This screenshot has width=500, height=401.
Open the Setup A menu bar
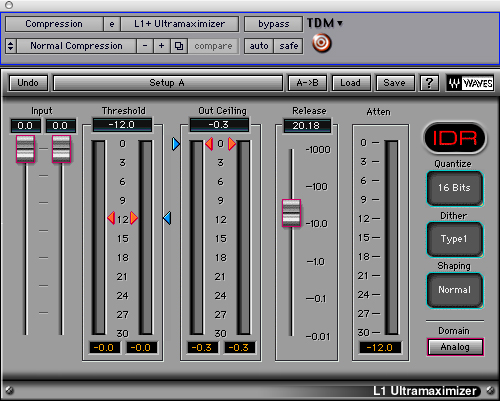point(168,83)
